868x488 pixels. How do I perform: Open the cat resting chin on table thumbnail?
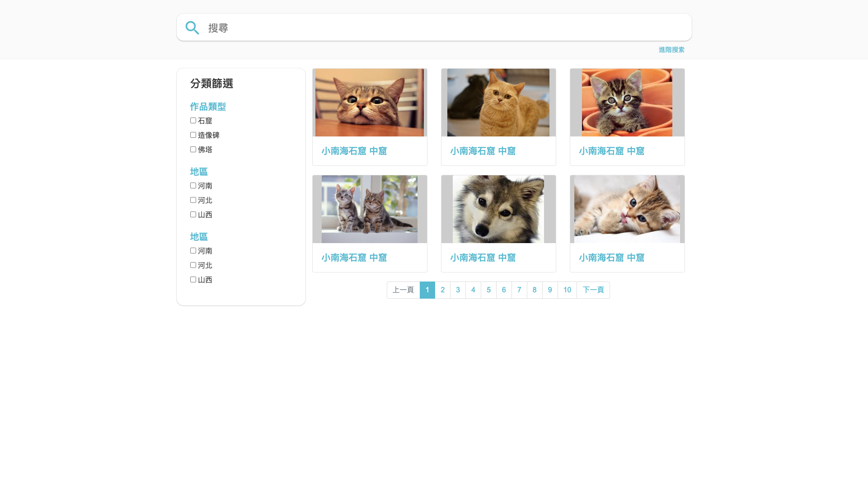pyautogui.click(x=370, y=103)
